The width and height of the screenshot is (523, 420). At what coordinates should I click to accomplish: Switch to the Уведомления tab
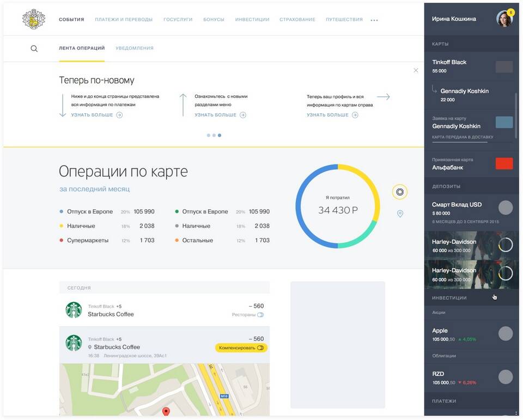pos(135,48)
